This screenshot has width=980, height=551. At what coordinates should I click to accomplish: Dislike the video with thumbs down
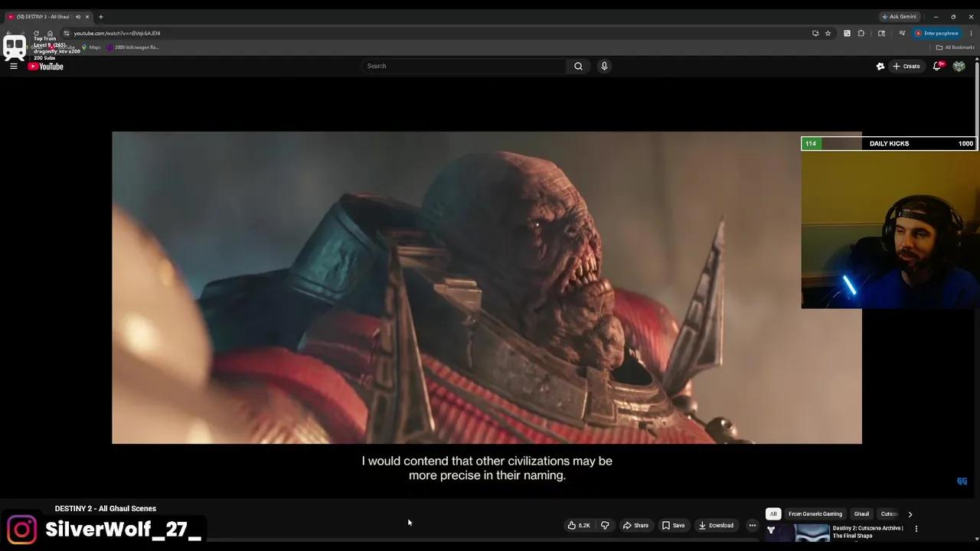[x=605, y=525]
